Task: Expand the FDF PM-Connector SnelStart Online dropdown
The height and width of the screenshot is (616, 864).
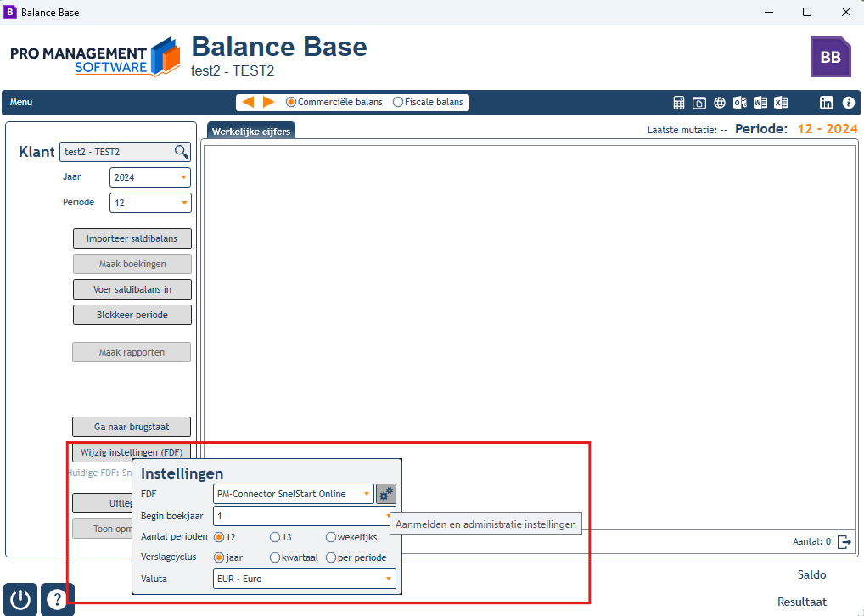Action: coord(293,494)
